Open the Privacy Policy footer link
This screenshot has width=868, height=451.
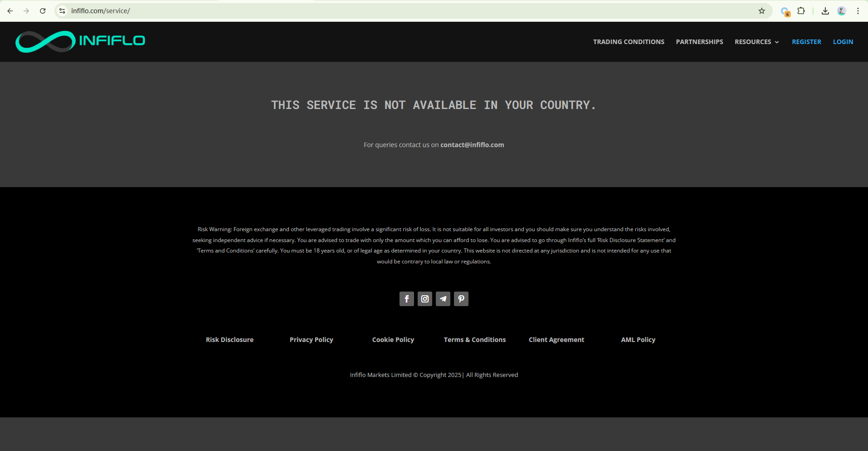pyautogui.click(x=311, y=340)
